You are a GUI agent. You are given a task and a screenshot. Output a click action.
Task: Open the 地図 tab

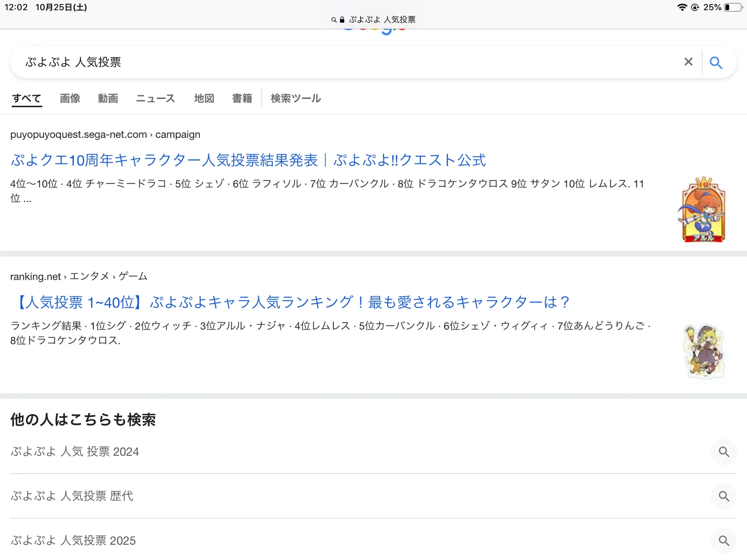[x=204, y=98]
